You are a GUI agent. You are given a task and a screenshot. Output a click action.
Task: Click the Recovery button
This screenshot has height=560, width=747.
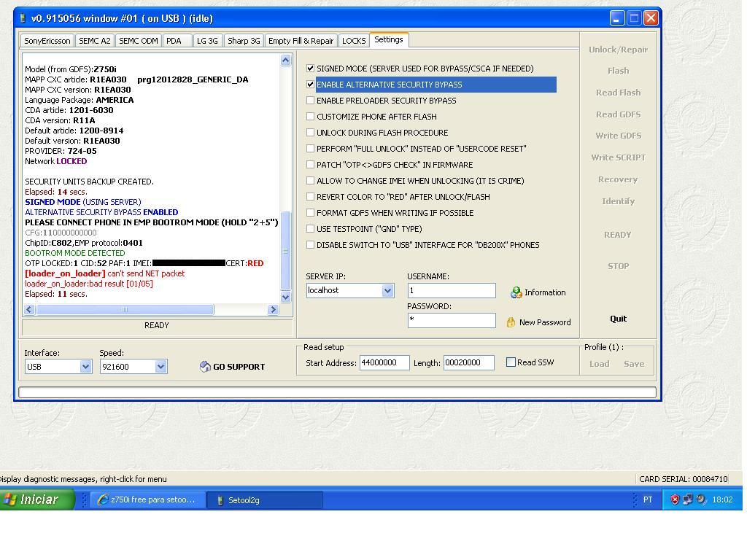(618, 179)
